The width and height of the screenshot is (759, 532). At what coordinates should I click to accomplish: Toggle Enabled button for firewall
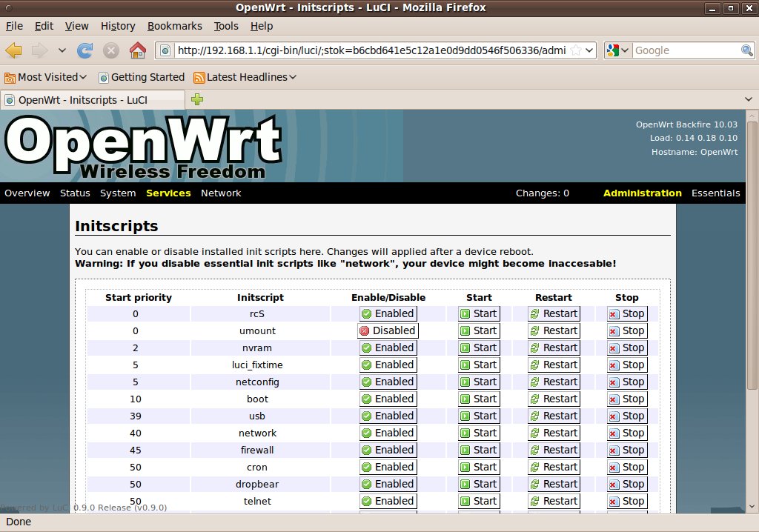tap(388, 450)
